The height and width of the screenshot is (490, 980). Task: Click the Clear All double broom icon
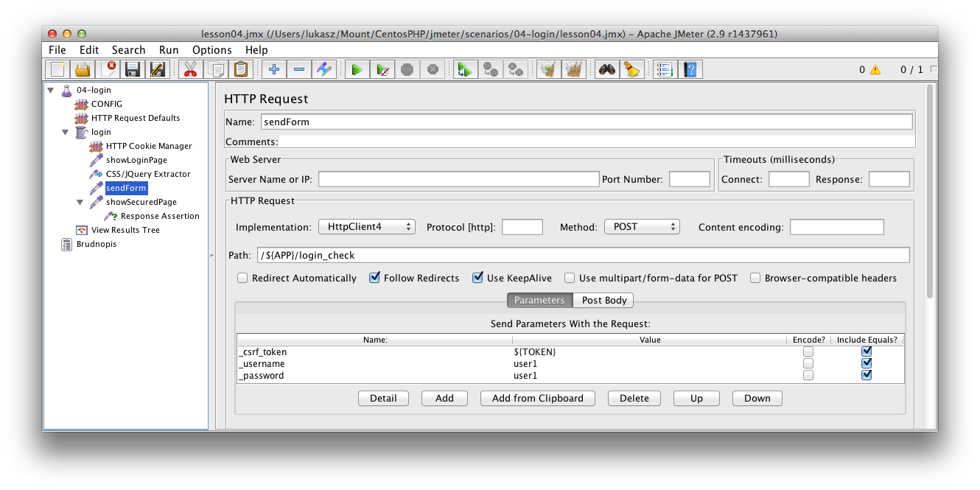point(573,69)
